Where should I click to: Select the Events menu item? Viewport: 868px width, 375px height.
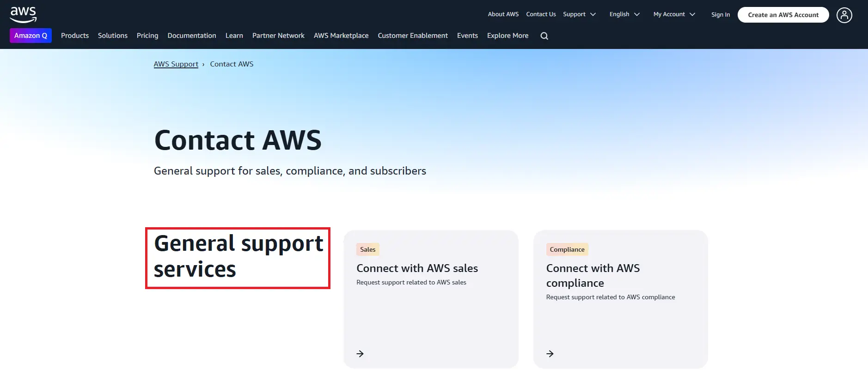pos(467,36)
